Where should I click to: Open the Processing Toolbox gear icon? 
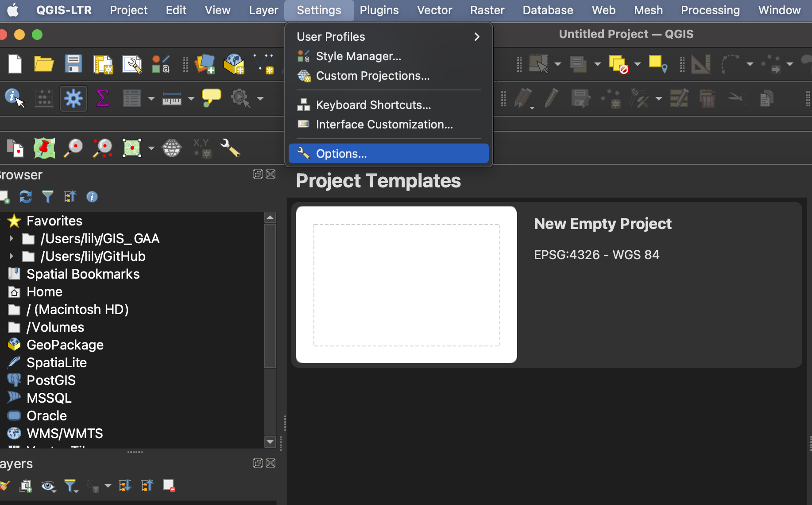[73, 98]
